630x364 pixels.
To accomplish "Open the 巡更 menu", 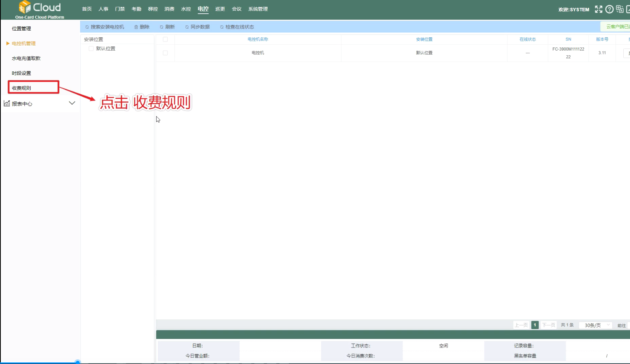I will tap(220, 9).
